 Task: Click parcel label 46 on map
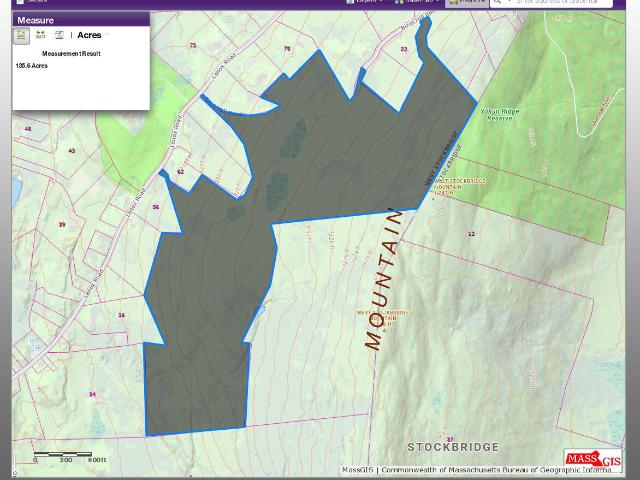pos(28,129)
